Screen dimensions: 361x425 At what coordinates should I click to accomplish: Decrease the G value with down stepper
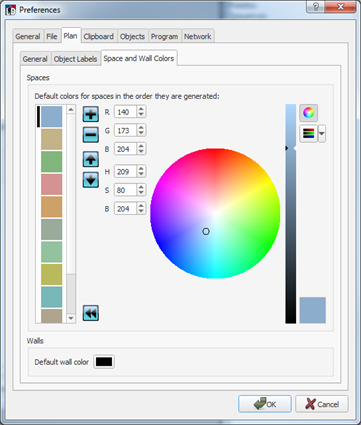pos(141,133)
